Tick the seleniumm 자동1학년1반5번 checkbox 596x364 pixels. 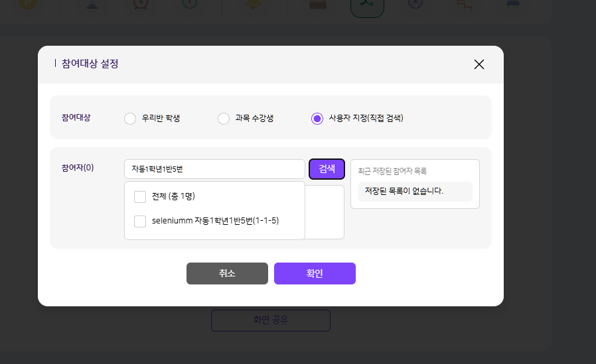coord(140,221)
